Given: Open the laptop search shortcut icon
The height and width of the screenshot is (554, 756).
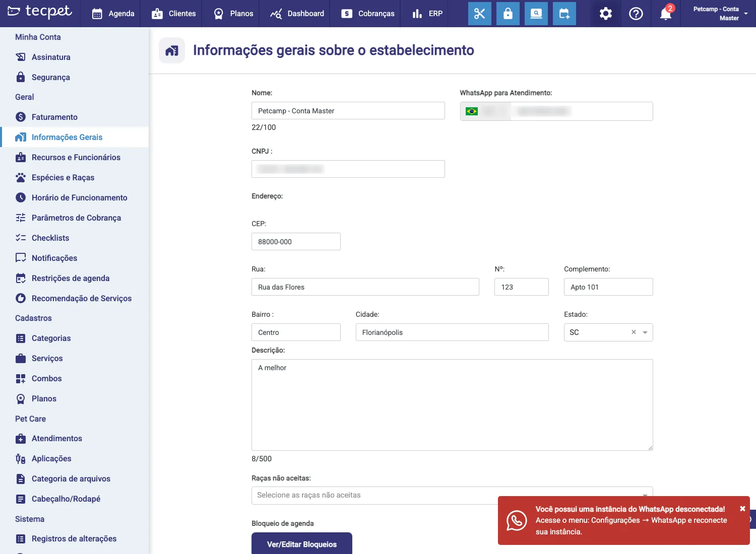Looking at the screenshot, I should click(536, 14).
